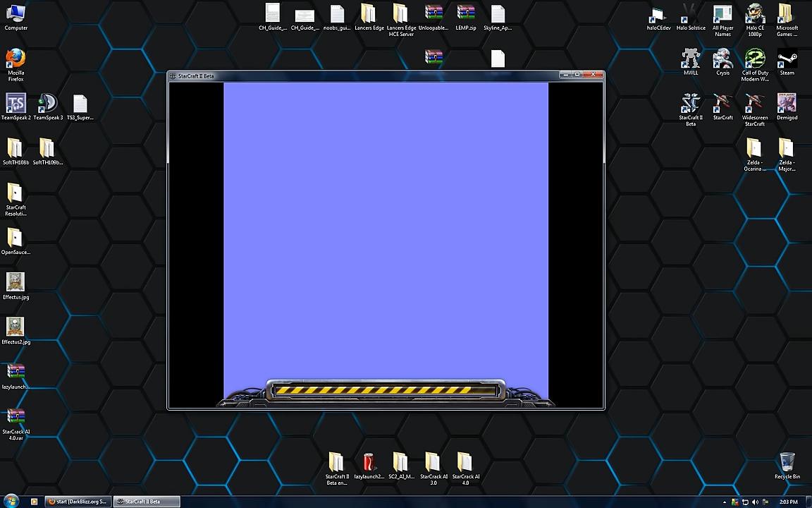
Task: Switch to the DarkBlizz.org Firefox taskbar button
Action: 77,502
